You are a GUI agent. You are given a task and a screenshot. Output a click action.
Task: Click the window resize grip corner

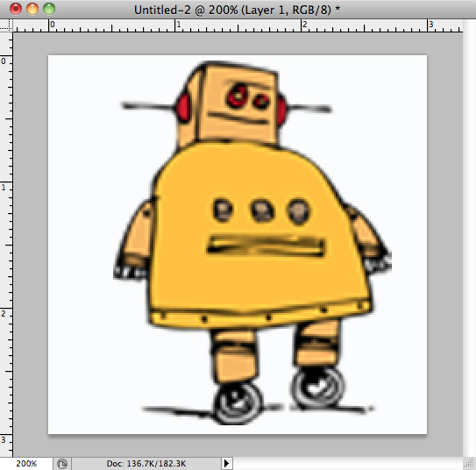[x=469, y=464]
